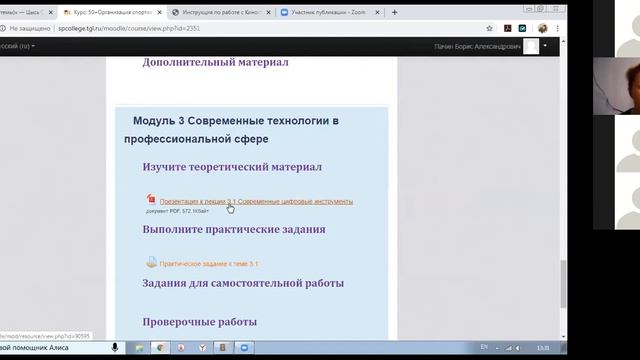Open the practical assignment link for topic 3.1
640x360 pixels.
pos(209,264)
